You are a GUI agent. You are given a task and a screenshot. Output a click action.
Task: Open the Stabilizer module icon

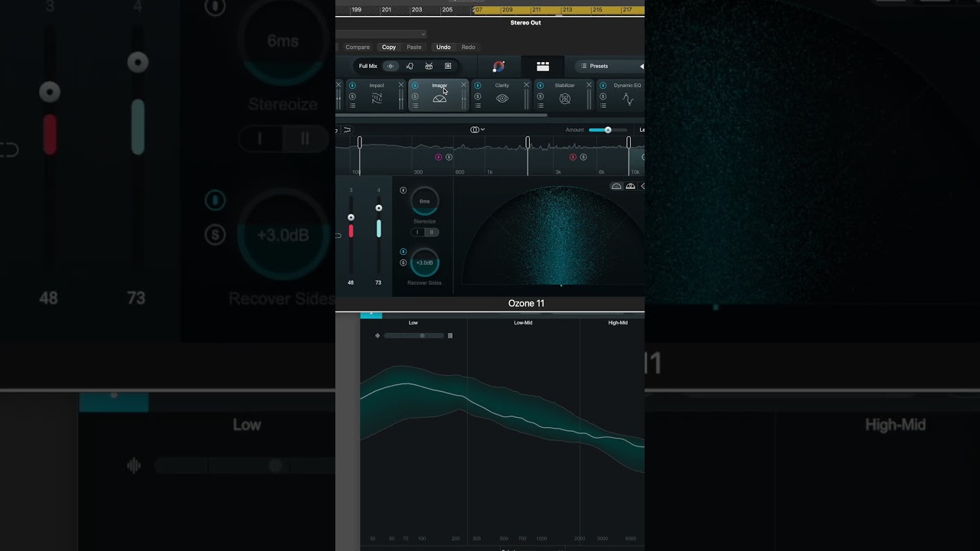click(565, 99)
